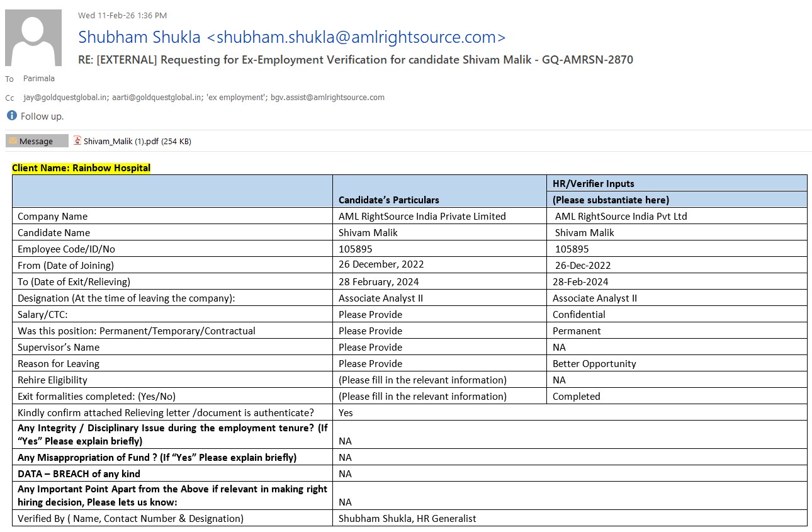Open the Shivam_Malik (1).pdf attachment
This screenshot has height=532, width=812.
coord(132,141)
